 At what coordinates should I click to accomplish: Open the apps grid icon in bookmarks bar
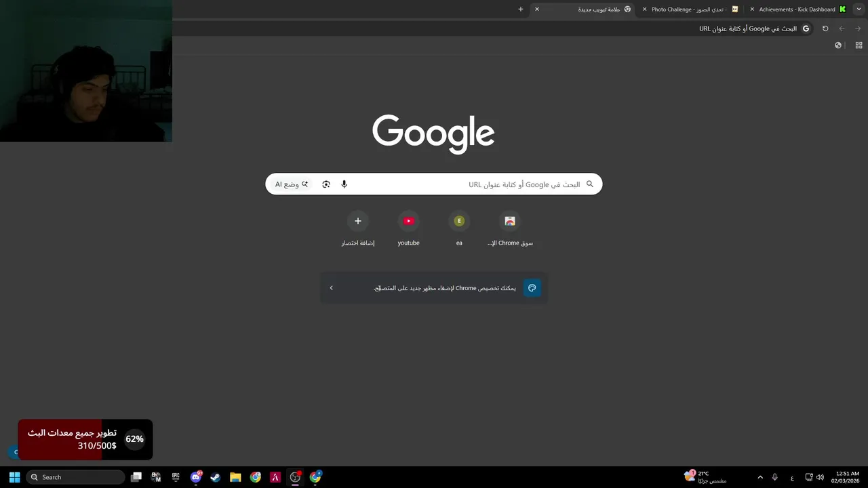coord(859,45)
